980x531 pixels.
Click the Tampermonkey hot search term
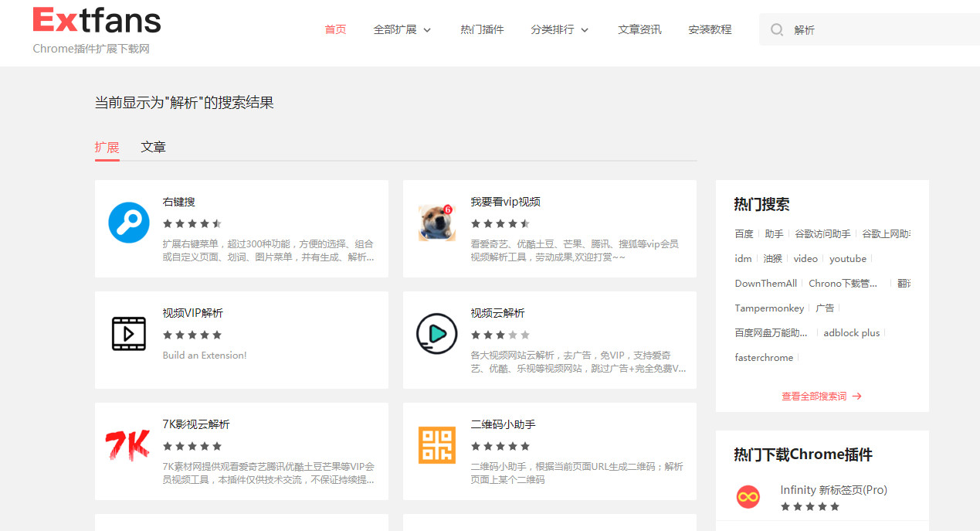[x=769, y=308]
